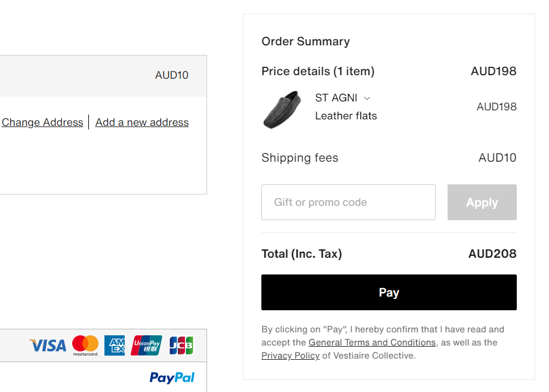Open the leather flats product thumbnail
This screenshot has width=549, height=392.
click(282, 110)
